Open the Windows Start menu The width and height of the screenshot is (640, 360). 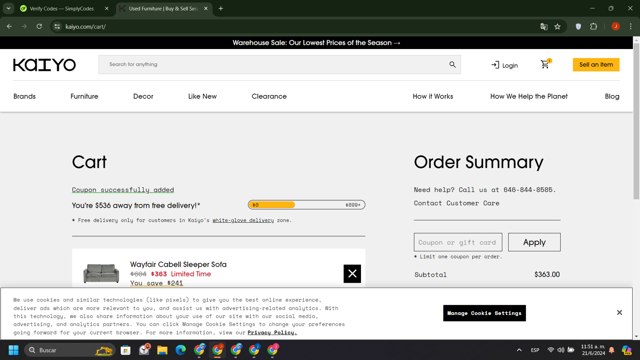(13, 350)
